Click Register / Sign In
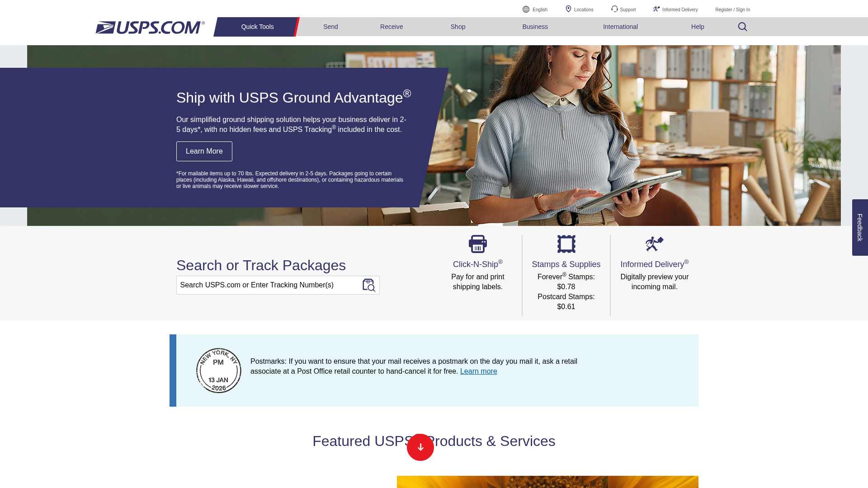This screenshot has height=488, width=868. [x=732, y=9]
